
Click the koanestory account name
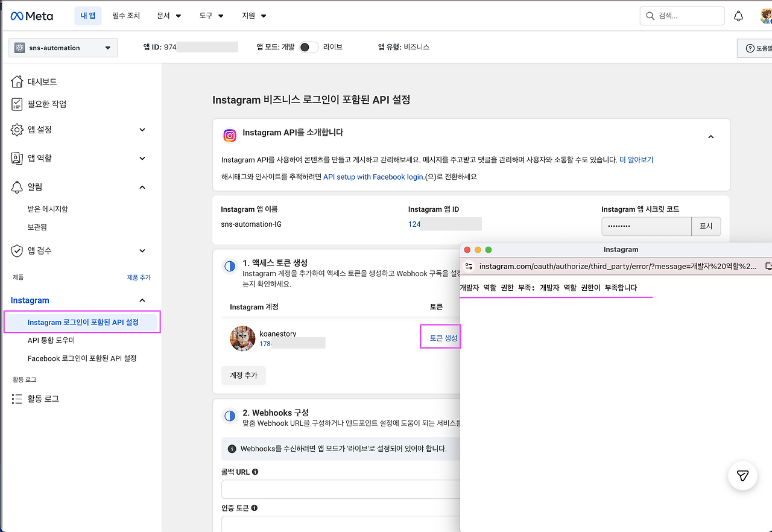coord(278,334)
